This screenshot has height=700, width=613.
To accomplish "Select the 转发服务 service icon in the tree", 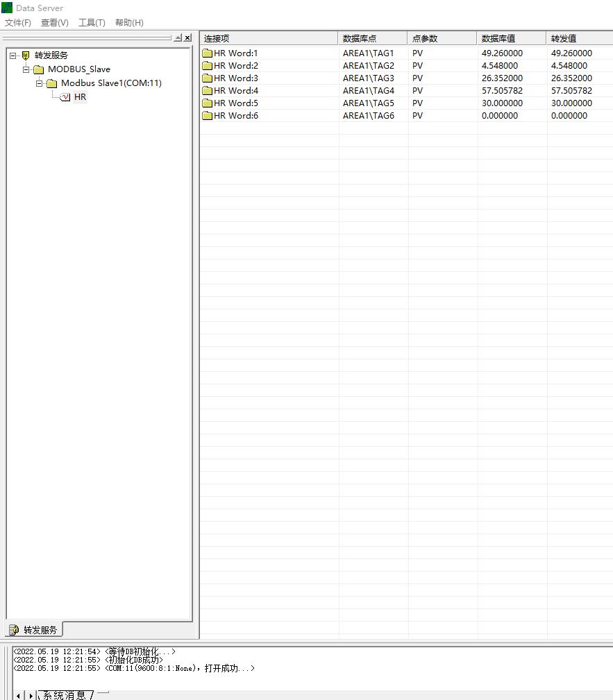I will point(25,55).
